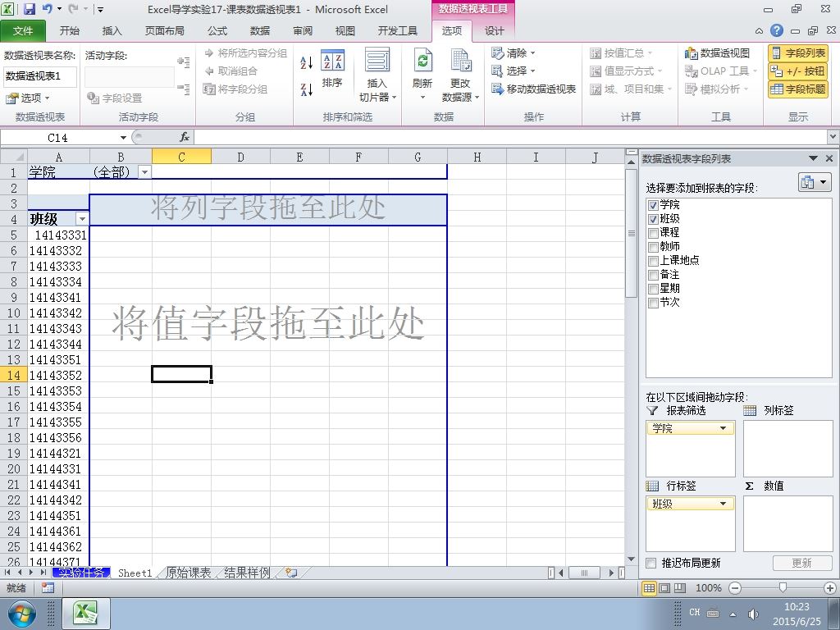Open the Windows Start button
Image resolution: width=840 pixels, height=630 pixels.
pos(21,614)
